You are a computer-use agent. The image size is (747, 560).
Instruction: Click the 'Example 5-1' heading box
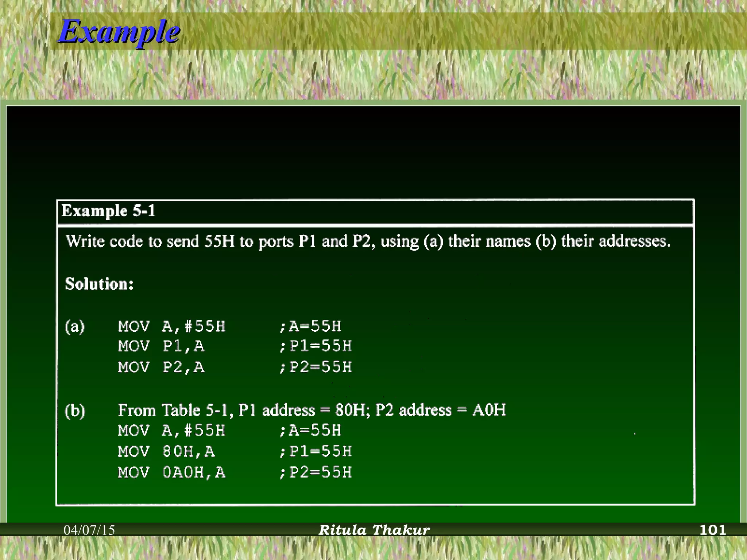coord(109,211)
